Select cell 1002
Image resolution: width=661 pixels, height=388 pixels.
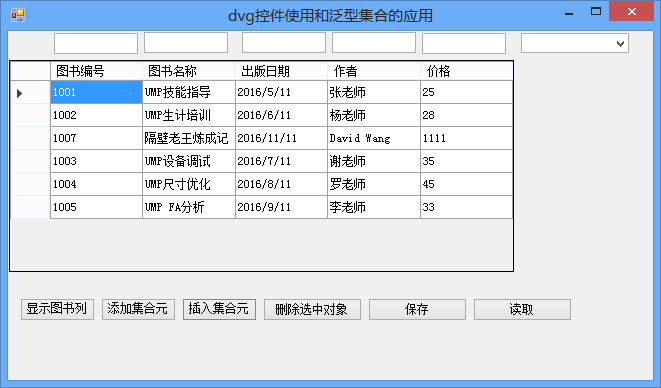click(97, 115)
